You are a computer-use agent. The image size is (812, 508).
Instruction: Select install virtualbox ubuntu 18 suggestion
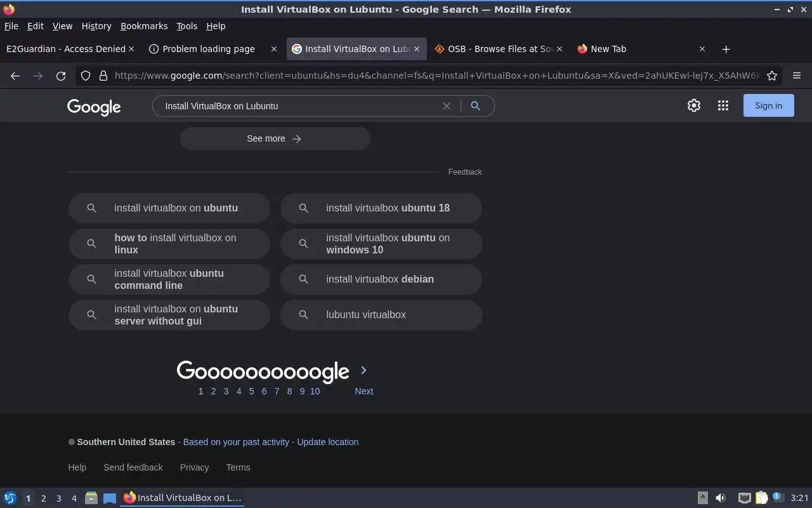pos(381,208)
